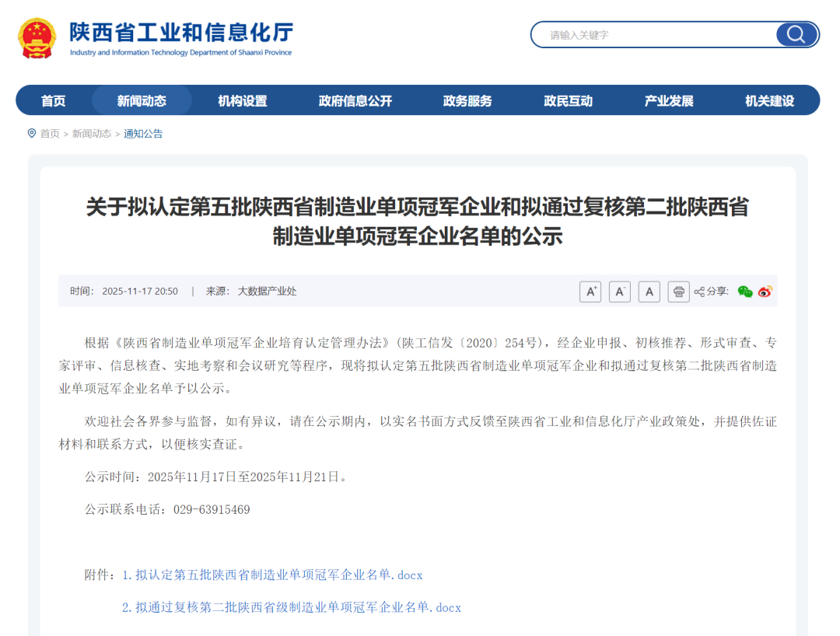Viewport: 840px width, 636px height.
Task: Open attachment 2 拟通过复核 docx link
Action: [x=294, y=607]
